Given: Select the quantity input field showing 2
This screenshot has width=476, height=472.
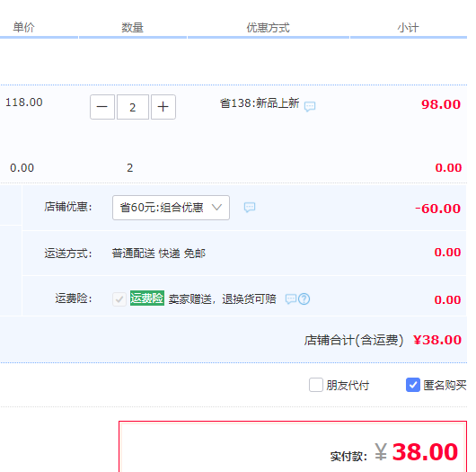Looking at the screenshot, I should point(133,107).
